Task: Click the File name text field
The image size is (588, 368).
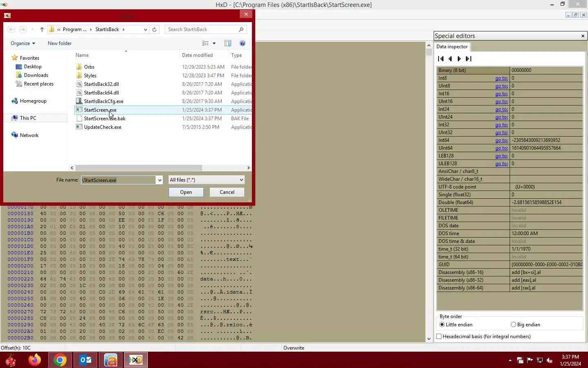Action: click(x=118, y=180)
